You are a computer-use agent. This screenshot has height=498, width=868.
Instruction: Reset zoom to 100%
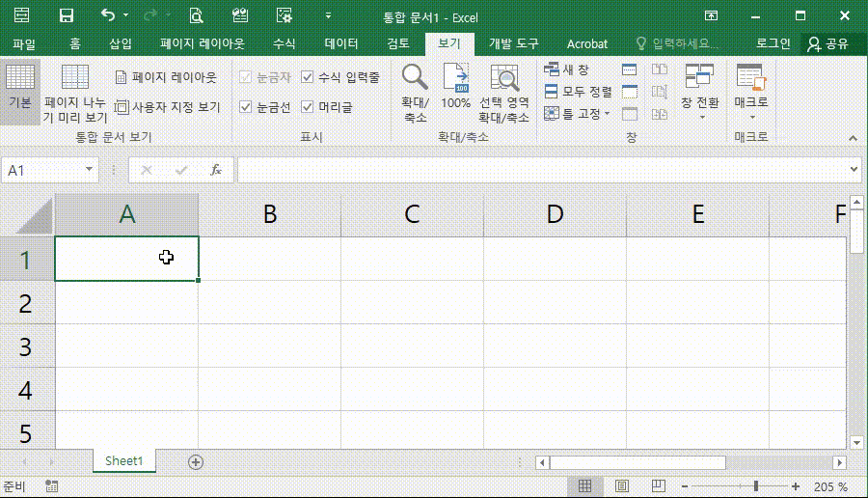(455, 87)
